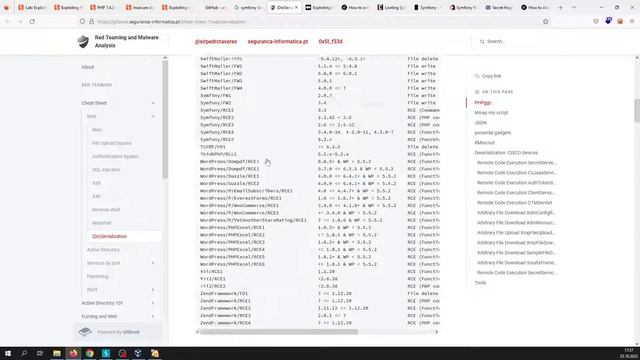This screenshot has height=360, width=640.
Task: Click the browser Back arrow
Action: pos(8,21)
